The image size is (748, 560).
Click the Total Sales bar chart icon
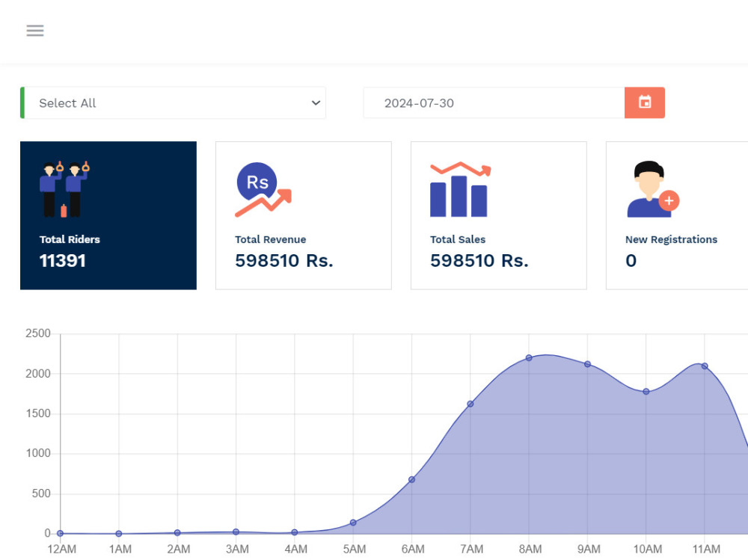(x=460, y=189)
